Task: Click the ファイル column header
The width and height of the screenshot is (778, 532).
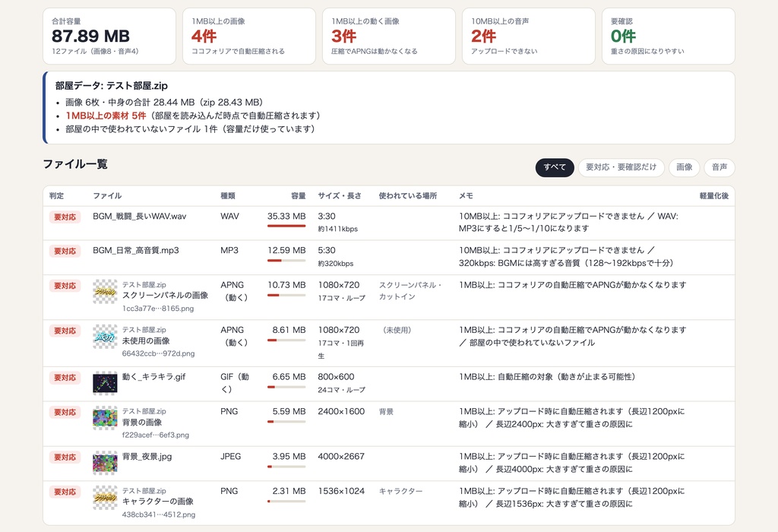Action: 107,195
